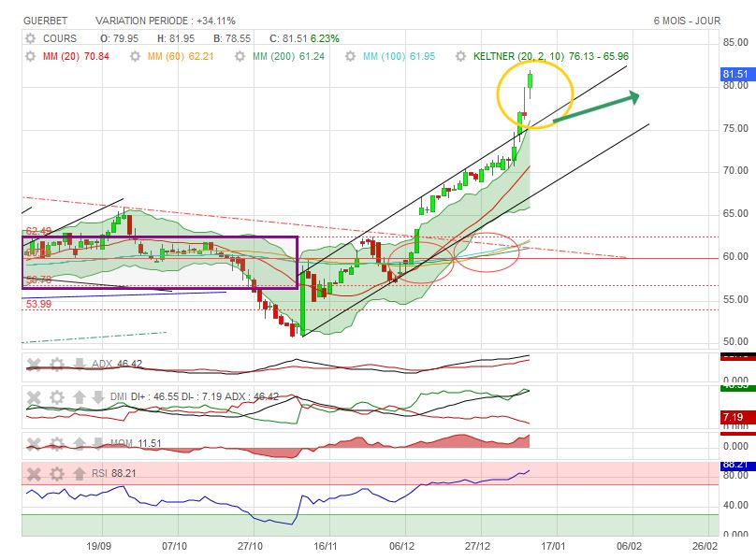Open settings gear for KELTNER indicator

461,56
